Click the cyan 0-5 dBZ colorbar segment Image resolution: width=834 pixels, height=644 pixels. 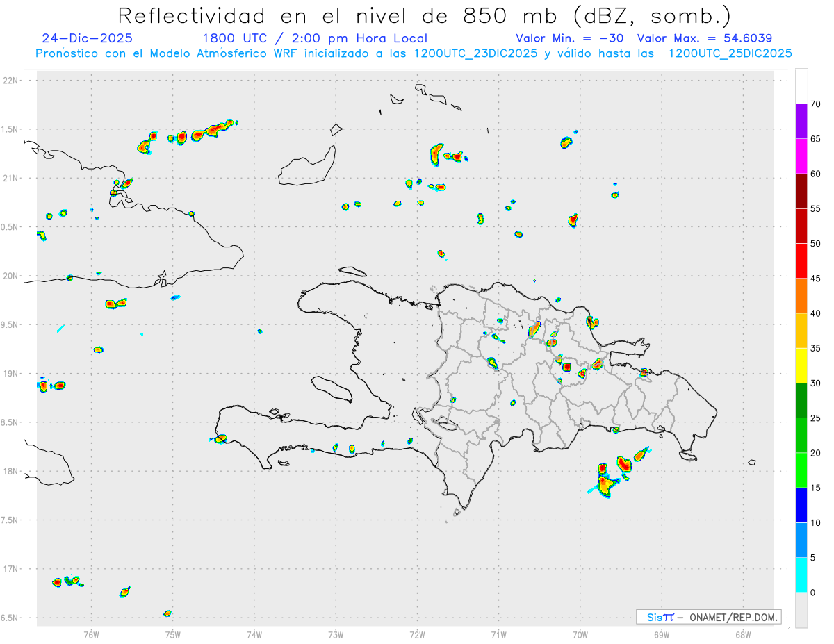pyautogui.click(x=801, y=575)
